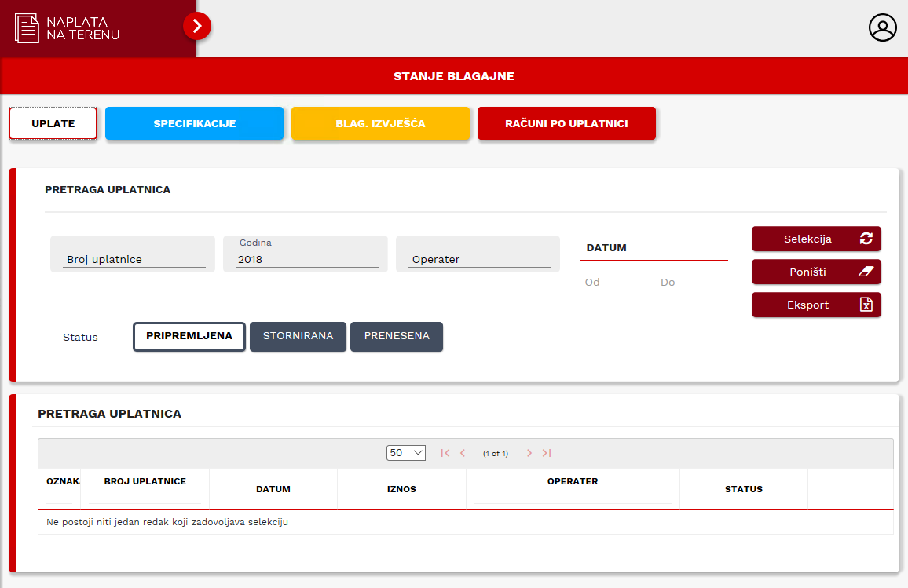908x588 pixels.
Task: Click the first page paginator icon
Action: coord(445,453)
